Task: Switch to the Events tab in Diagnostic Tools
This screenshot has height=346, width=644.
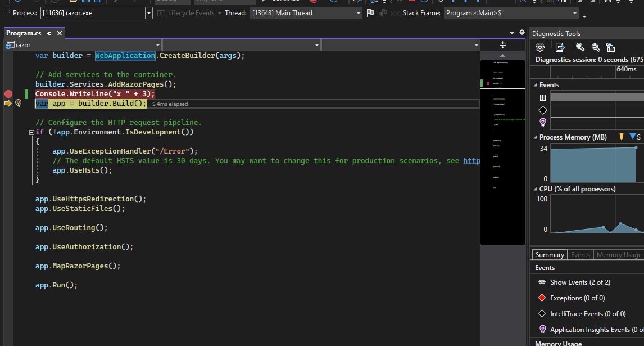Action: coord(580,255)
